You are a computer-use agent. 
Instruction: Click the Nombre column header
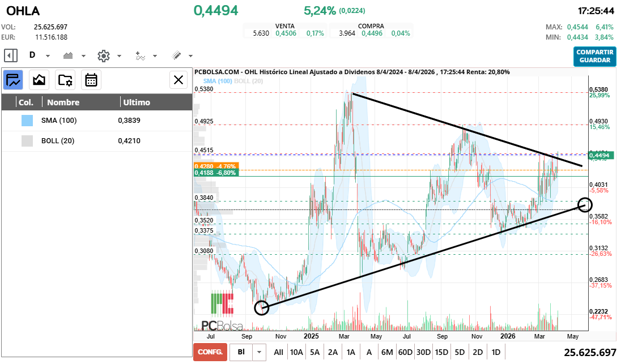coord(63,102)
